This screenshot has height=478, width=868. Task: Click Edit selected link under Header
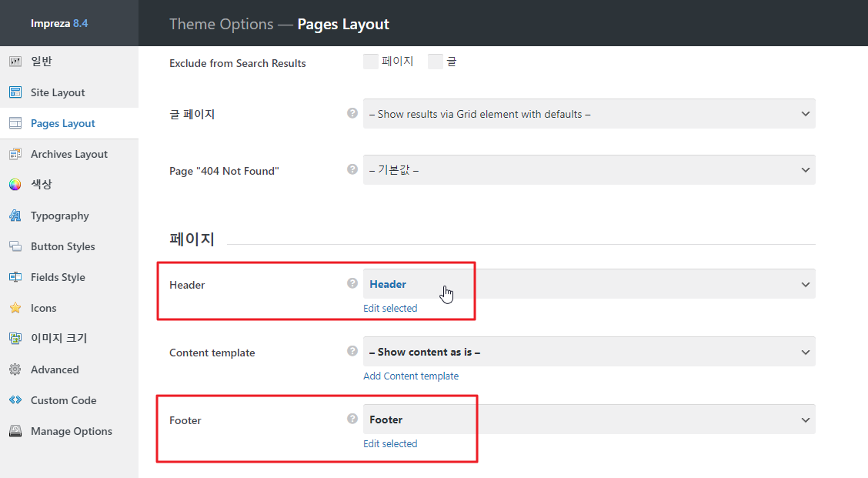390,308
